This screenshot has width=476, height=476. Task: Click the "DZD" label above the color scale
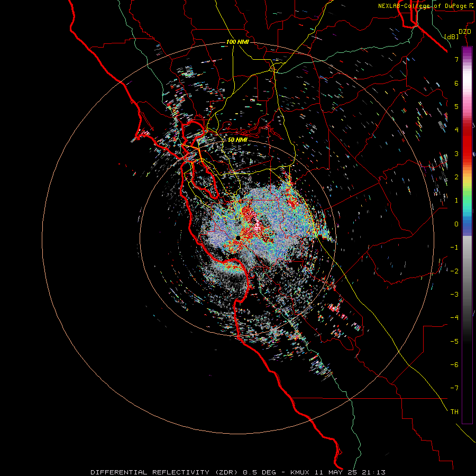pos(465,32)
